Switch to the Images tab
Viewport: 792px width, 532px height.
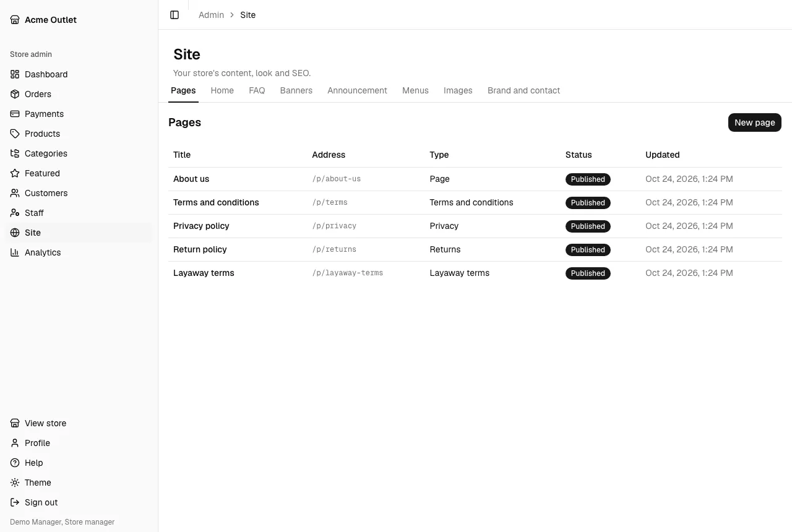pyautogui.click(x=458, y=90)
